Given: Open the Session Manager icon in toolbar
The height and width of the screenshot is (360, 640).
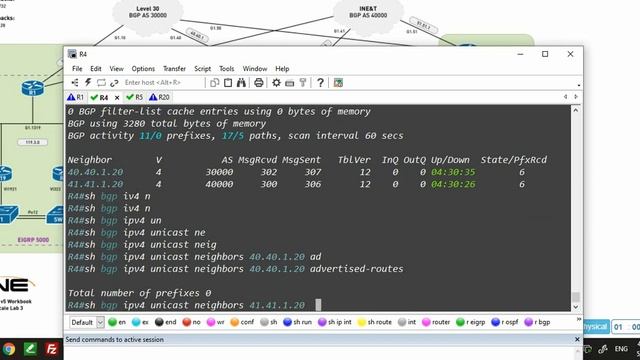Looking at the screenshot, I should point(75,83).
